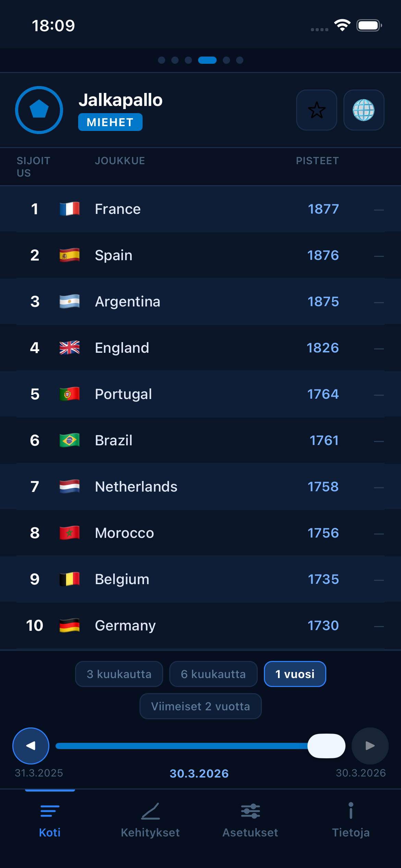Toggle the MIEHET gender badge
401x868 pixels.
110,122
